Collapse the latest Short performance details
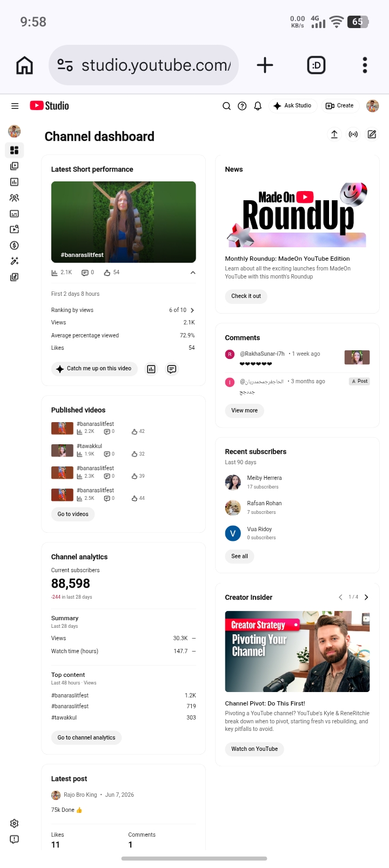 point(193,273)
